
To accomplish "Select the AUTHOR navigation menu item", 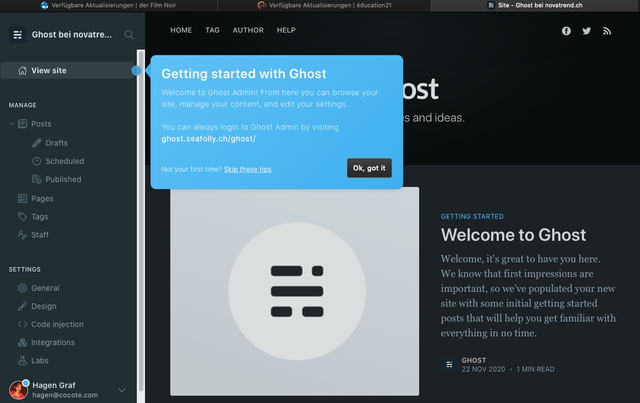I will (x=248, y=31).
